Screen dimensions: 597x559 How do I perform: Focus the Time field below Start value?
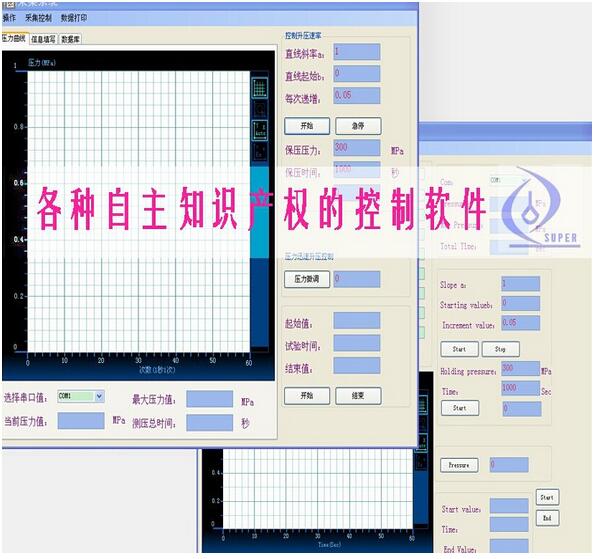[509, 525]
